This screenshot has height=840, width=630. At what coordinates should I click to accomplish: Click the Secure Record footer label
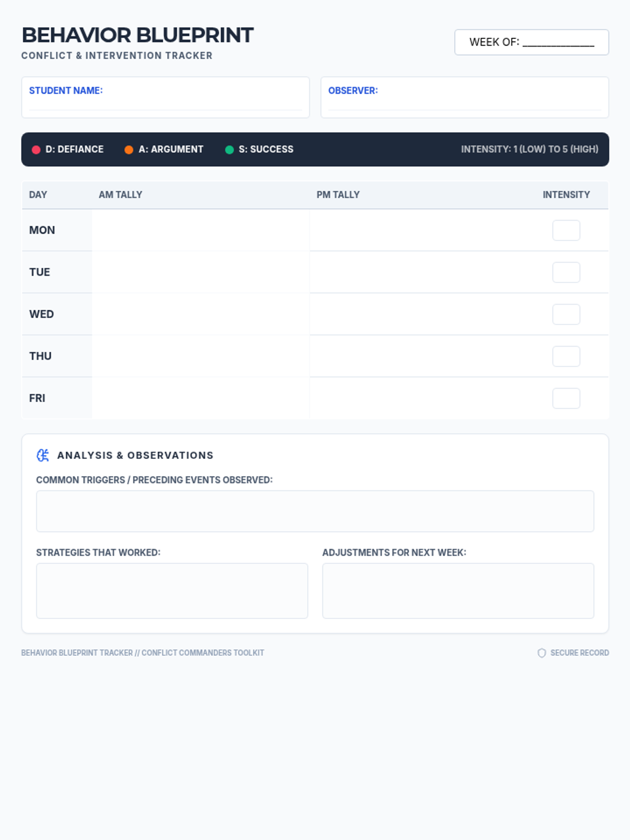(579, 653)
